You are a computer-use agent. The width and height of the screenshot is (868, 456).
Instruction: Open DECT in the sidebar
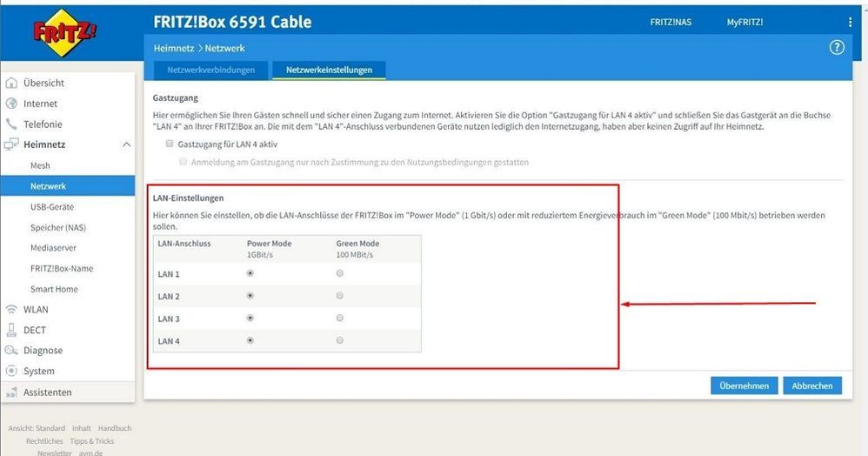(x=34, y=330)
